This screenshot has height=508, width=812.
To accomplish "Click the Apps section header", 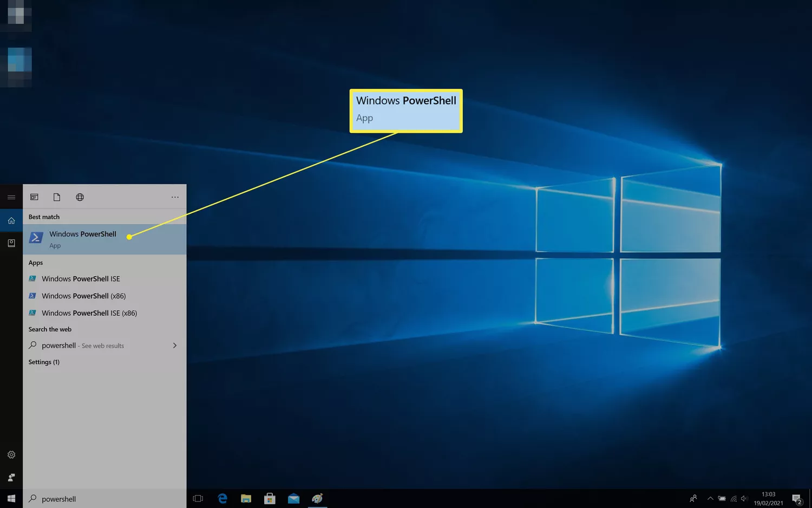I will coord(36,263).
